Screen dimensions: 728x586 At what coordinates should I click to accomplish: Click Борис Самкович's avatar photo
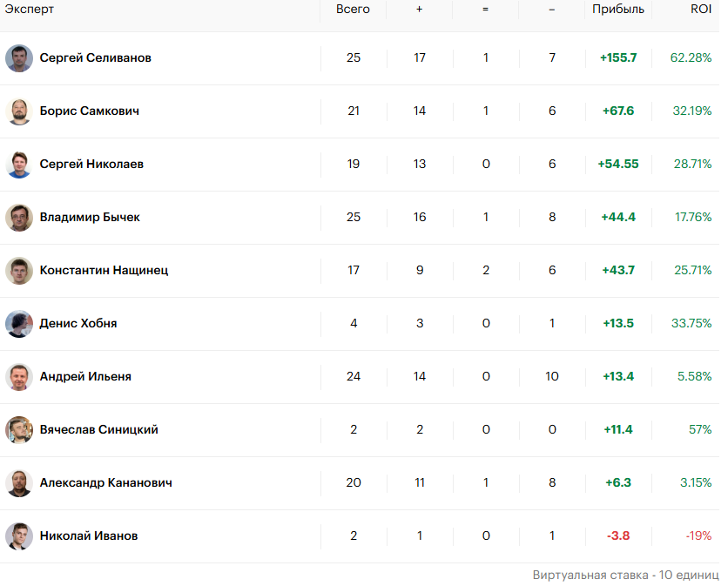pos(18,111)
